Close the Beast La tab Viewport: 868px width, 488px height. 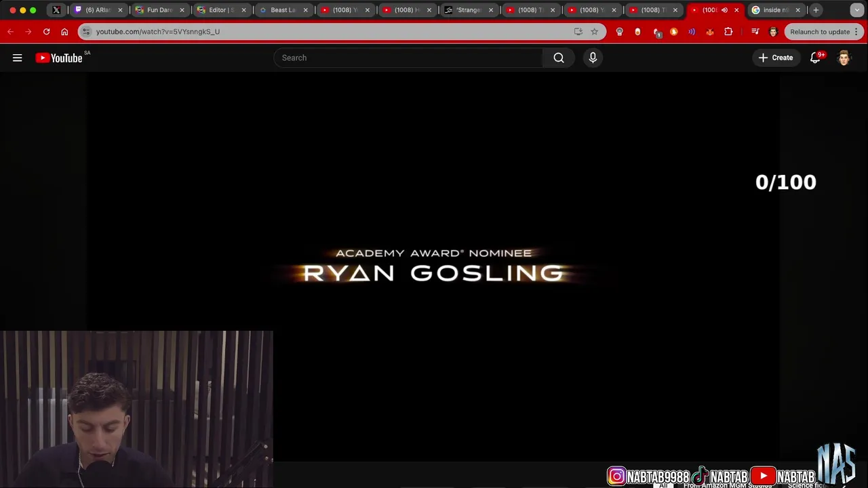click(305, 10)
